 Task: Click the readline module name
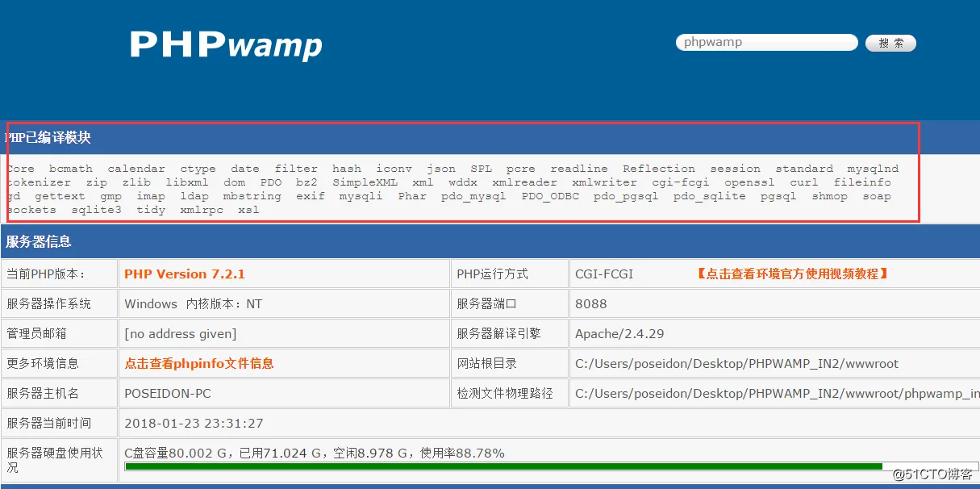[579, 169]
